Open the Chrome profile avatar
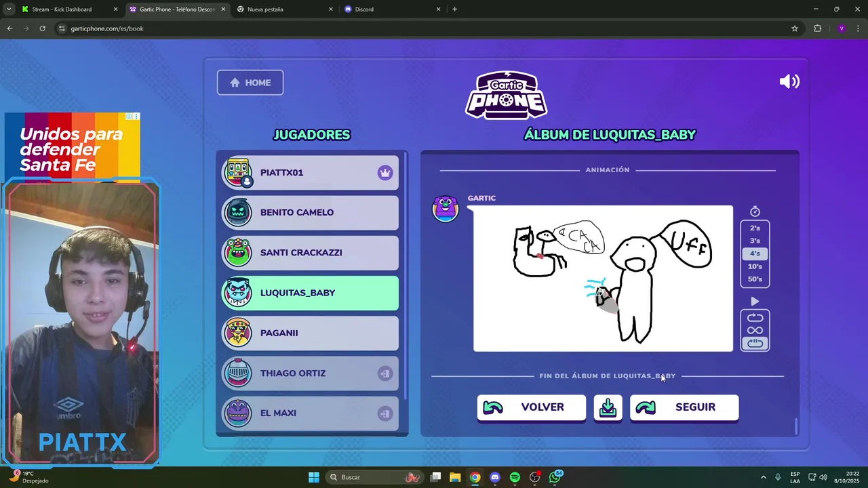The height and width of the screenshot is (488, 868). [x=842, y=28]
